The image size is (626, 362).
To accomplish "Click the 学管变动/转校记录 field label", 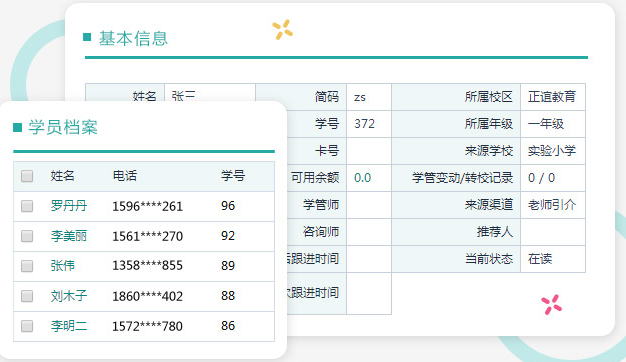I will click(x=462, y=178).
